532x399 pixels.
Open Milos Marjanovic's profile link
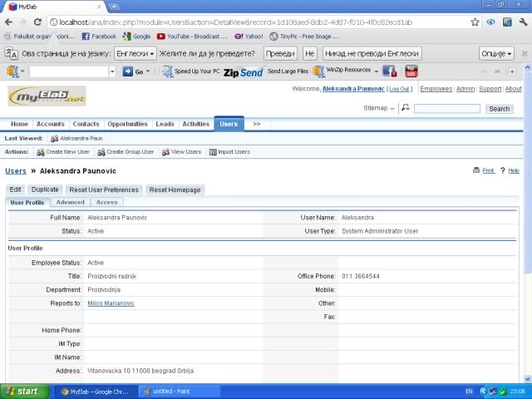pos(111,303)
